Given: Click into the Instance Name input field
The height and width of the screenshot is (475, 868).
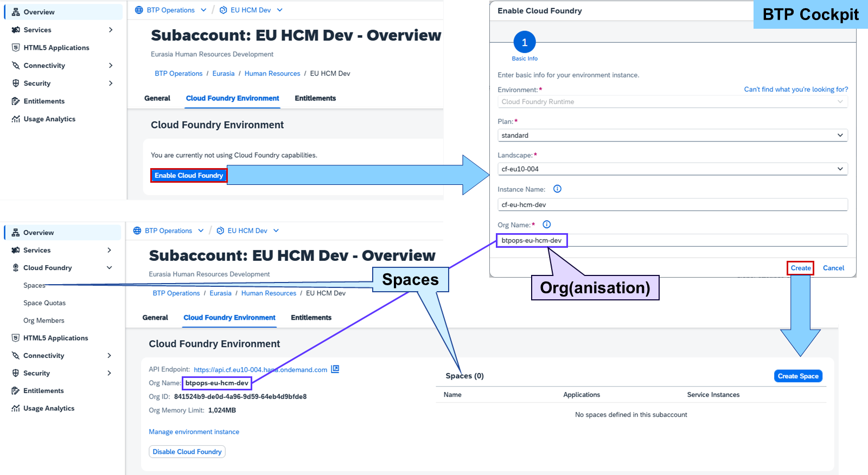Looking at the screenshot, I should pos(673,204).
